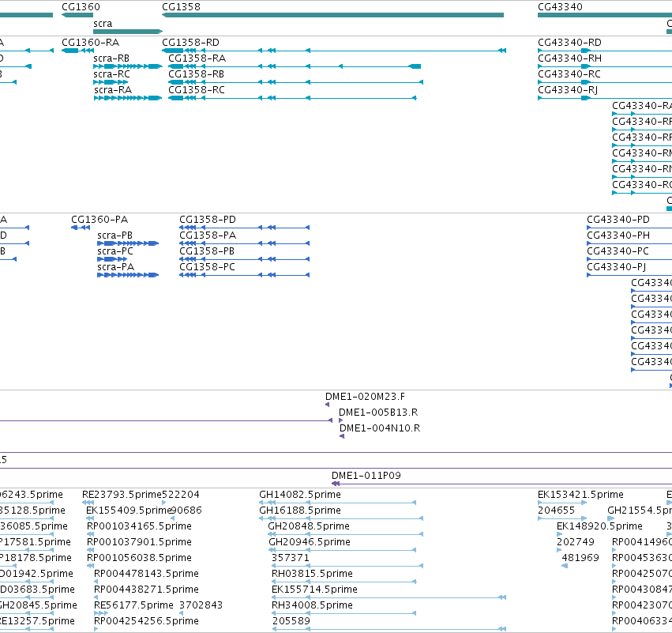Click EST label 481969

(580, 559)
